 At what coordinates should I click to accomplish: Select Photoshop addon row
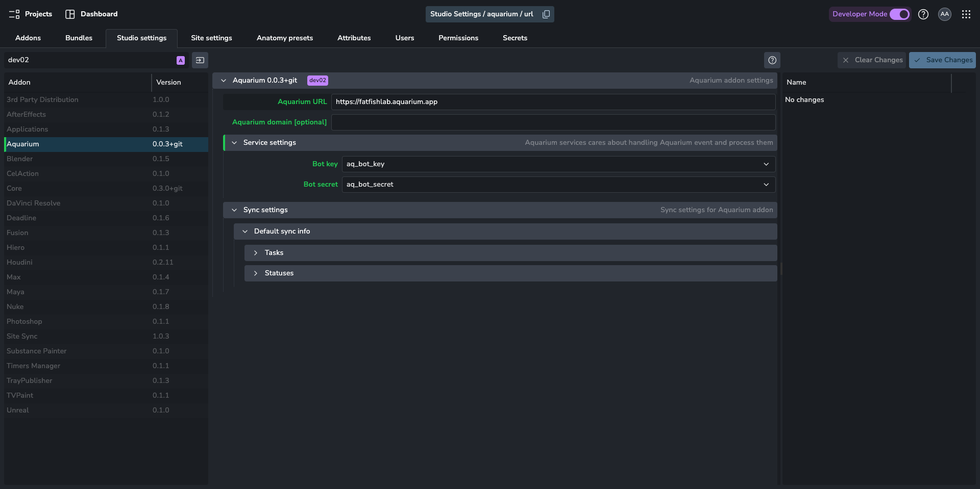click(x=106, y=322)
